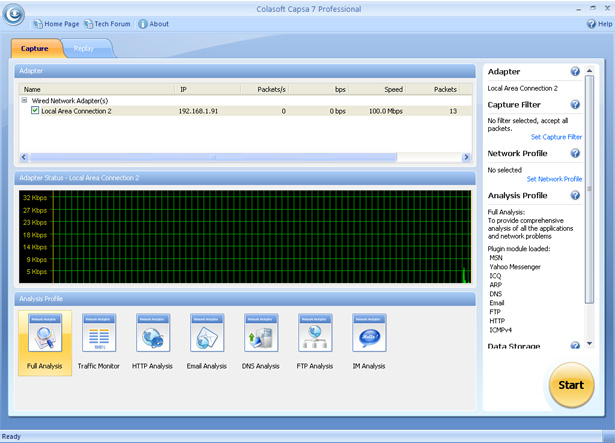This screenshot has height=443, width=615.
Task: Sort adapters by the IP column header
Action: [x=208, y=89]
